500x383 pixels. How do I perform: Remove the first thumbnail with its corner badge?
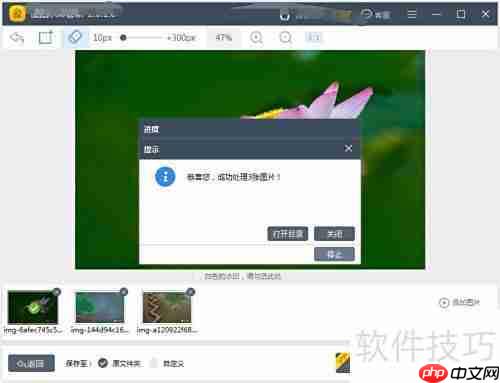(57, 292)
